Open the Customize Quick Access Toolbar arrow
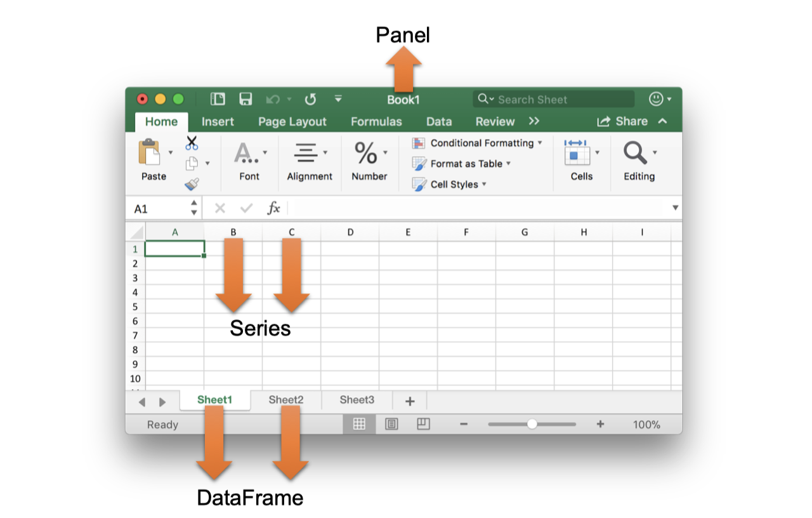Viewport: 812px width, 518px height. 338,99
